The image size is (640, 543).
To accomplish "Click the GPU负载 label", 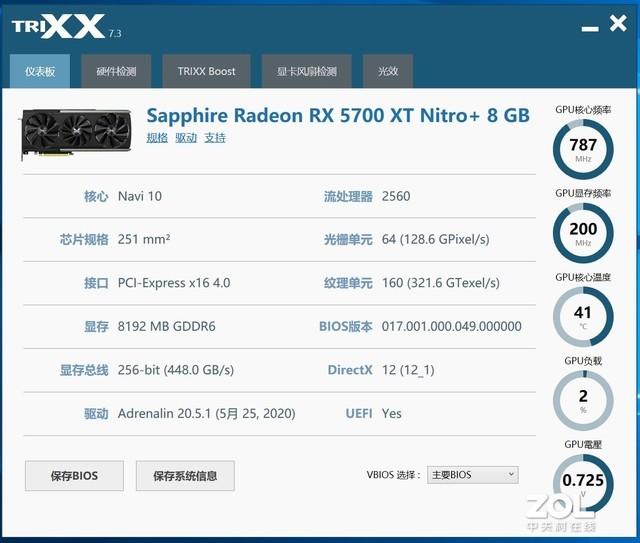I will coord(583,361).
